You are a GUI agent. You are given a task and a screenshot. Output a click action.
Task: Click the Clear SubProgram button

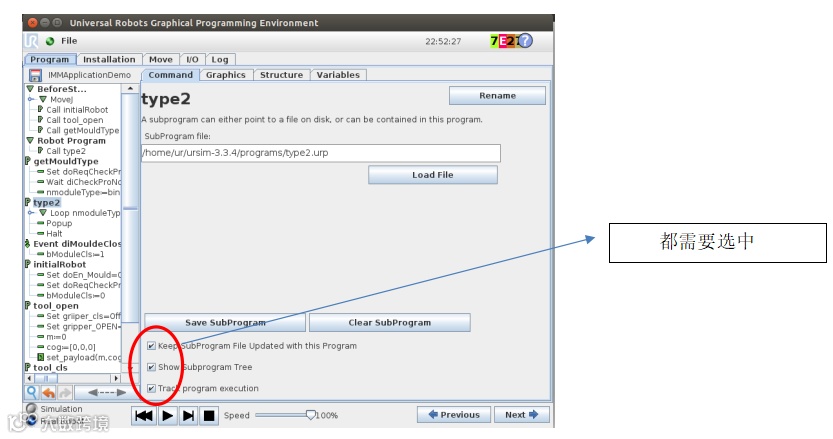pyautogui.click(x=389, y=323)
